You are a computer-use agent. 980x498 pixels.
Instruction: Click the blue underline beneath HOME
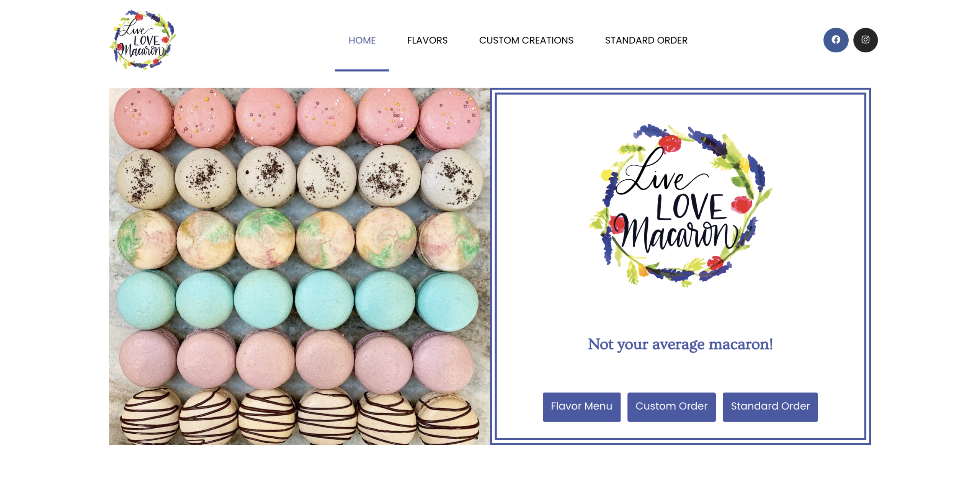(361, 70)
